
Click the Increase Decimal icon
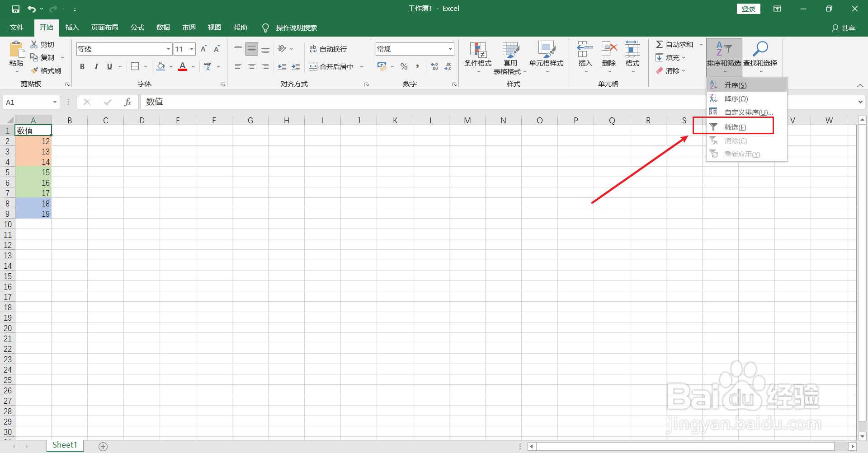[x=434, y=66]
